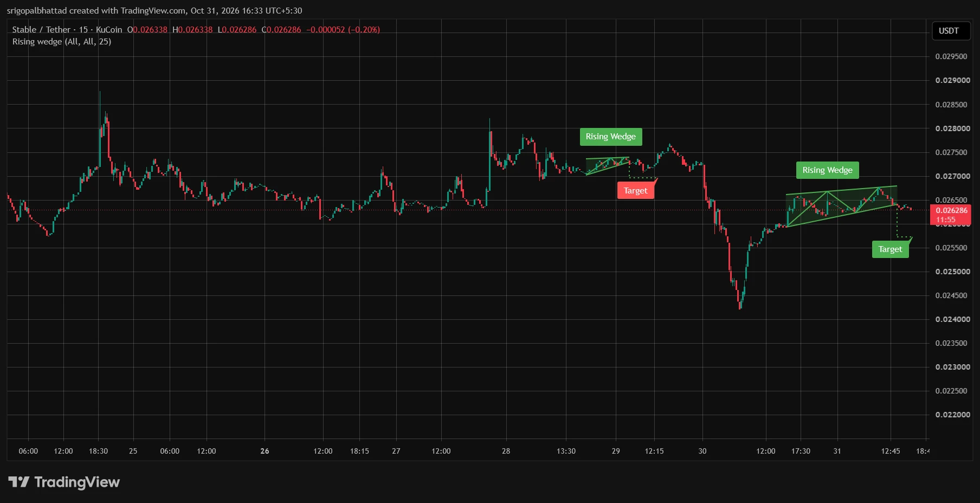Click the 12:45 time axis label
This screenshot has width=980, height=503.
[891, 451]
